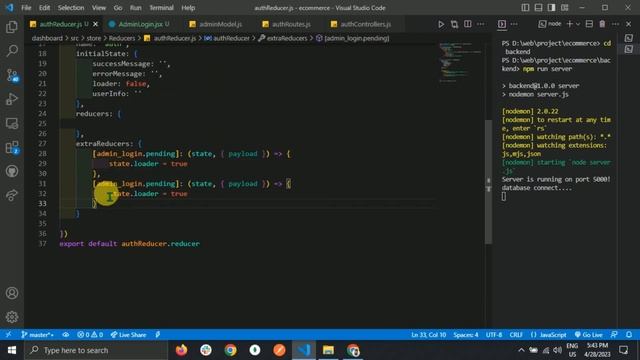Image resolution: width=640 pixels, height=360 pixels.
Task: Click Go Live in status bar
Action: (588, 335)
